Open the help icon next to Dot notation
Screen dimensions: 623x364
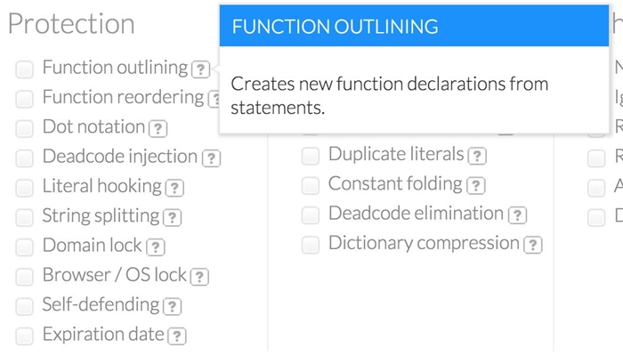158,128
